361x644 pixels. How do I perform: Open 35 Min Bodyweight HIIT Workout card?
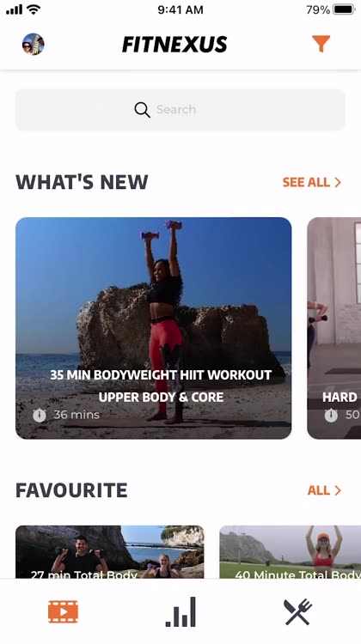click(x=153, y=328)
